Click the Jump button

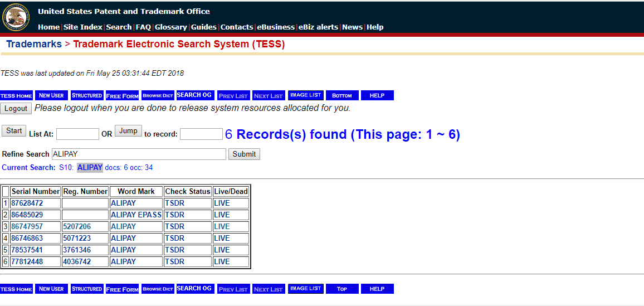128,131
